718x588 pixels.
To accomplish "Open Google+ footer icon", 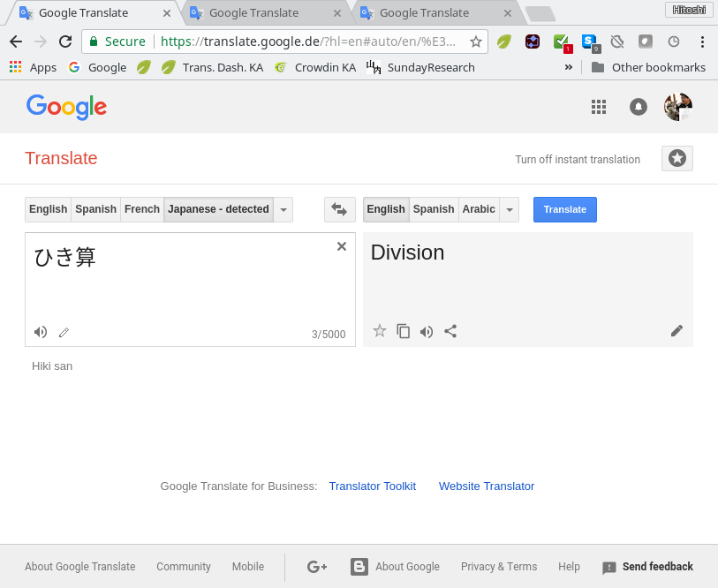I will click(317, 567).
